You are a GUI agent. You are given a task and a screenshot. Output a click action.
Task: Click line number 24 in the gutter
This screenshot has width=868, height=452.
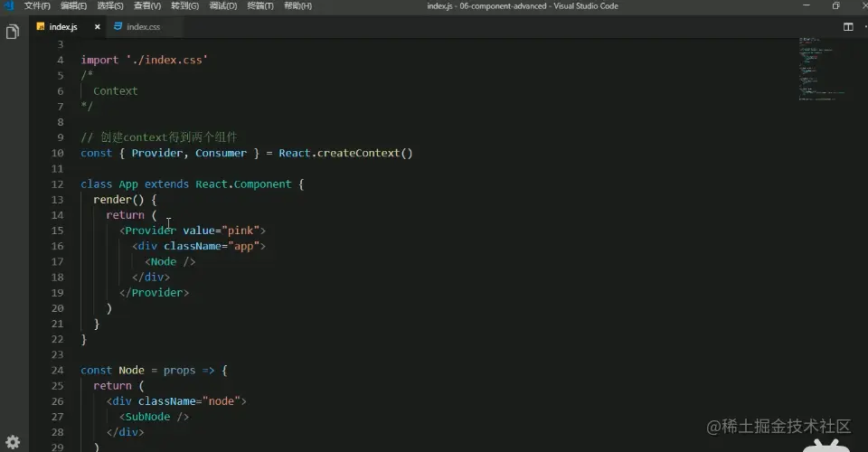pos(58,370)
